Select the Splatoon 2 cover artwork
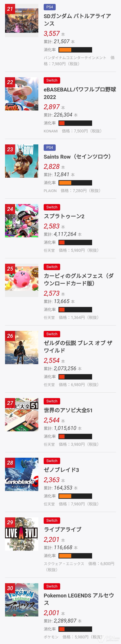The image size is (121, 644). [x=22, y=221]
